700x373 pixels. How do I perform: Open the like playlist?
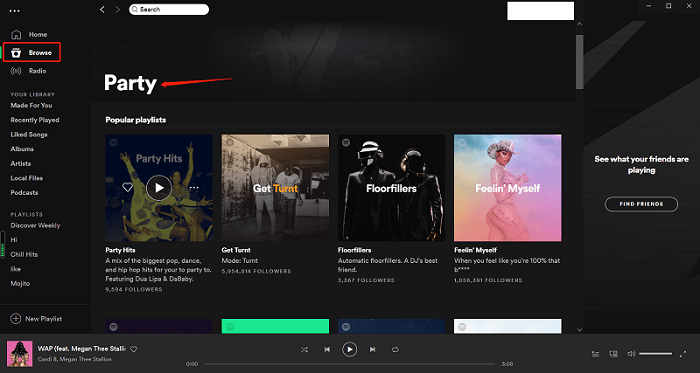point(16,269)
